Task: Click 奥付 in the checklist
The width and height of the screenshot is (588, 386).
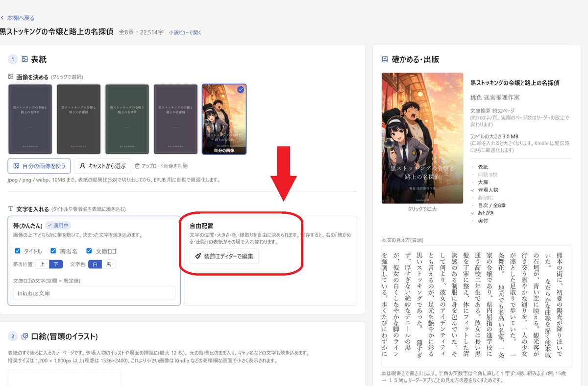Action: (483, 221)
